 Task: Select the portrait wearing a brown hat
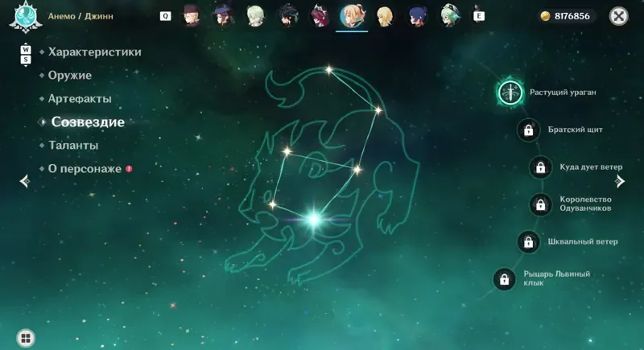point(191,15)
